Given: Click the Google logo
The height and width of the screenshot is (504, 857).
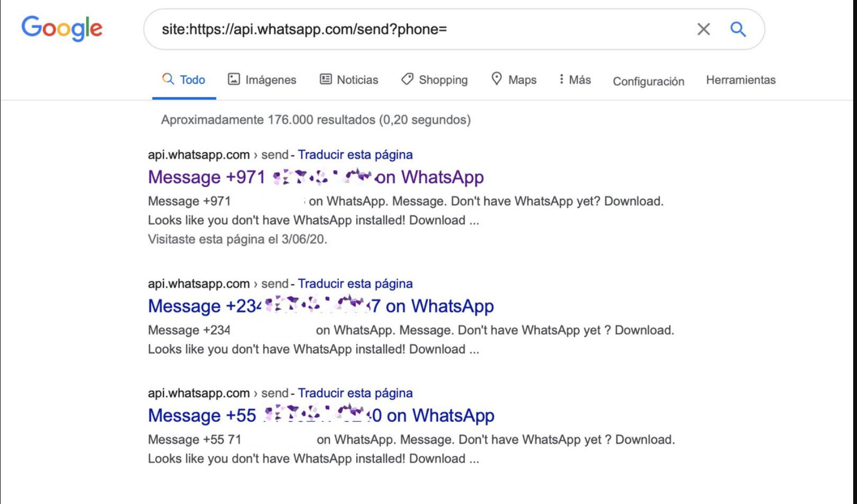Looking at the screenshot, I should (x=62, y=28).
